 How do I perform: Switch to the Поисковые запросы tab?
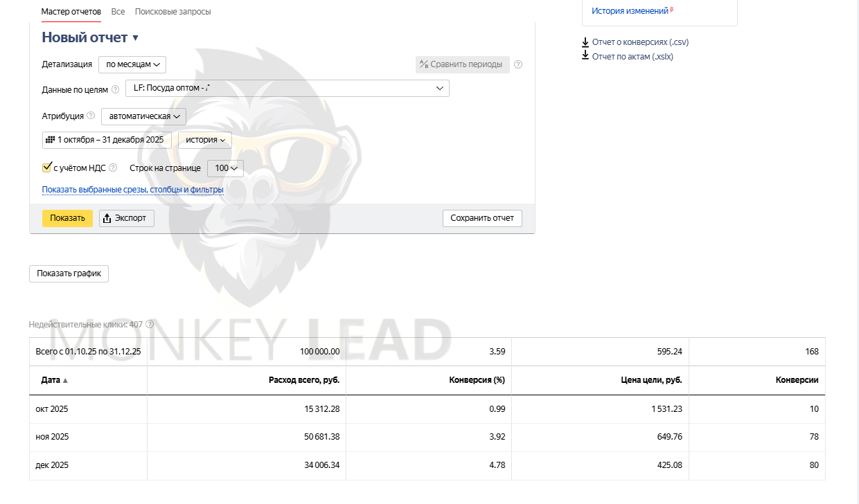point(172,12)
